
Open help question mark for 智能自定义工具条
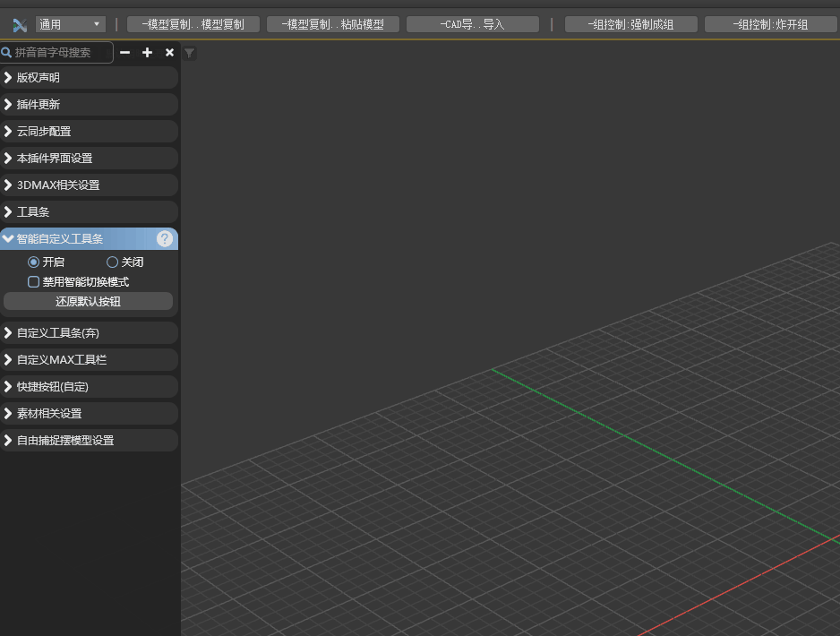[165, 239]
